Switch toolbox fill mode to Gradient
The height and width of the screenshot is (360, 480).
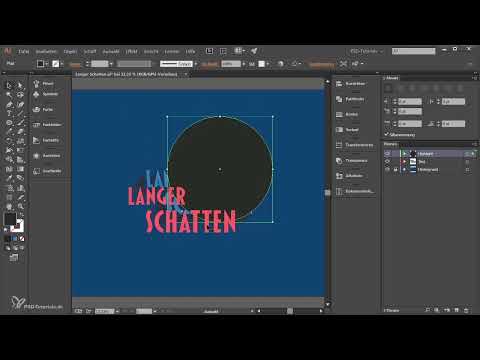point(14,239)
